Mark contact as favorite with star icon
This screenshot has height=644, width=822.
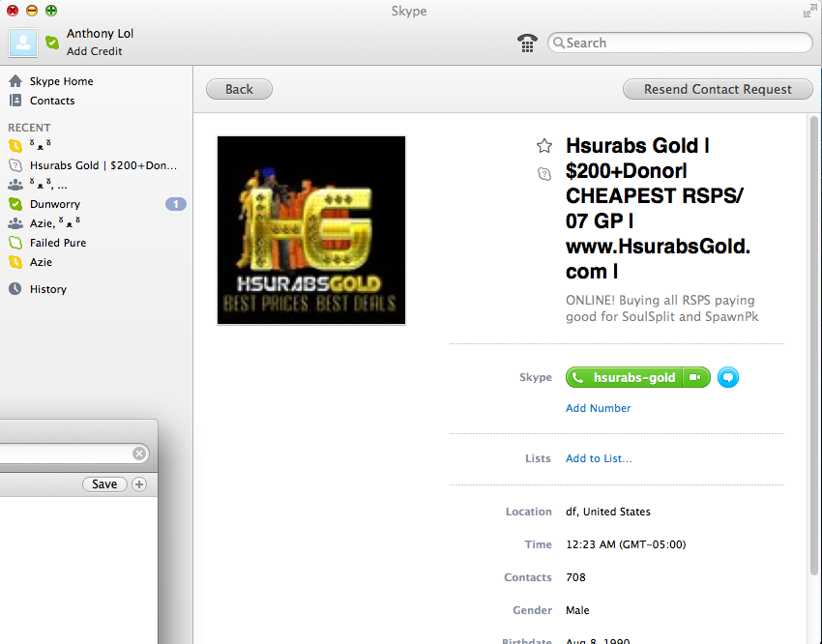544,146
